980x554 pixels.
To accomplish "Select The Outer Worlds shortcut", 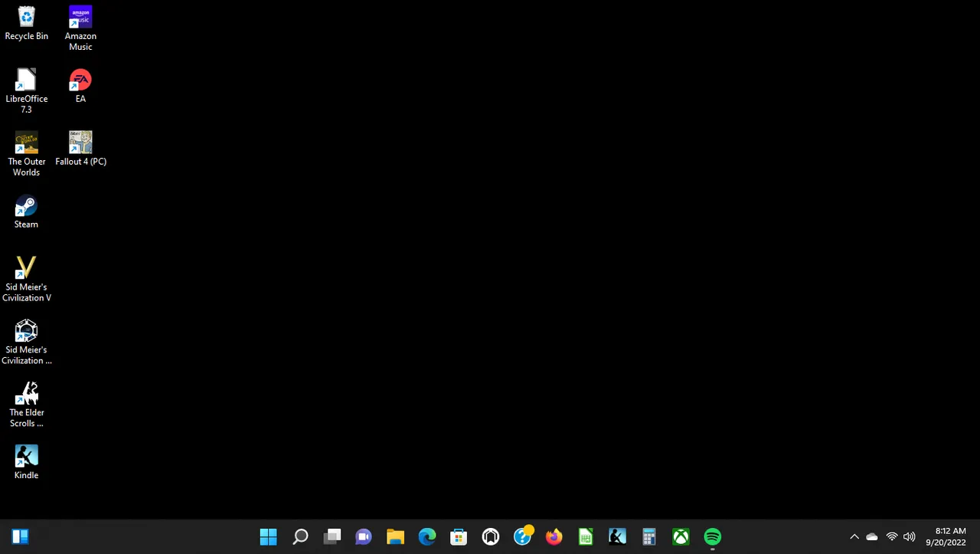I will [26, 154].
